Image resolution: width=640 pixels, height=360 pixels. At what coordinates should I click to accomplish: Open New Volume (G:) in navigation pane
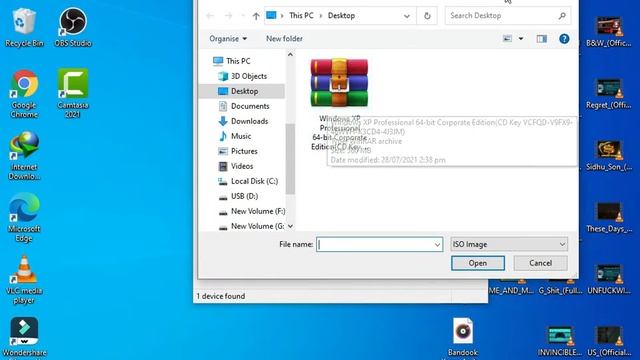251,226
